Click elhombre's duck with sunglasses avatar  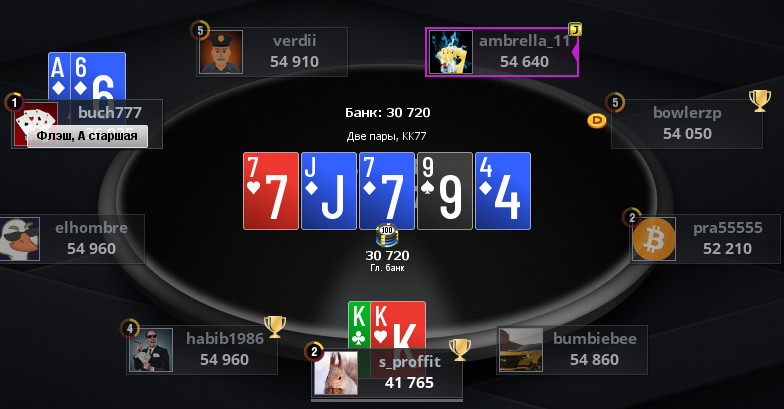(19, 239)
